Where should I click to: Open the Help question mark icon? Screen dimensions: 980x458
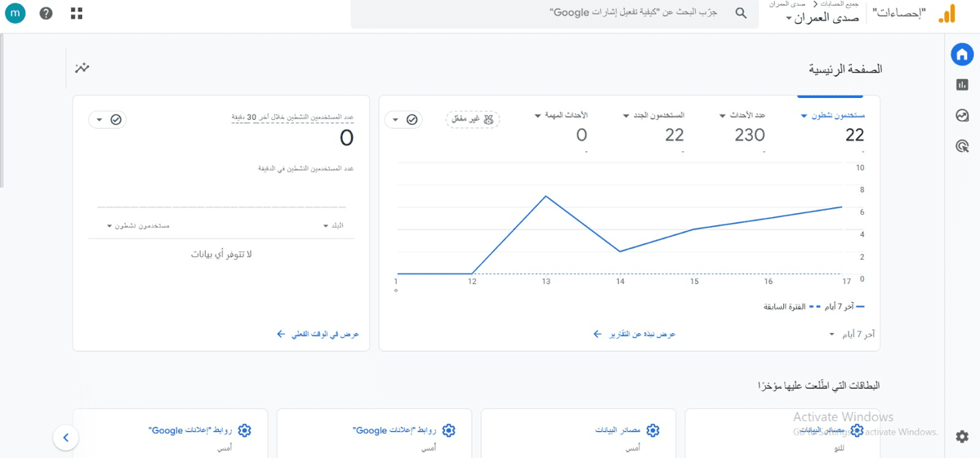[46, 13]
